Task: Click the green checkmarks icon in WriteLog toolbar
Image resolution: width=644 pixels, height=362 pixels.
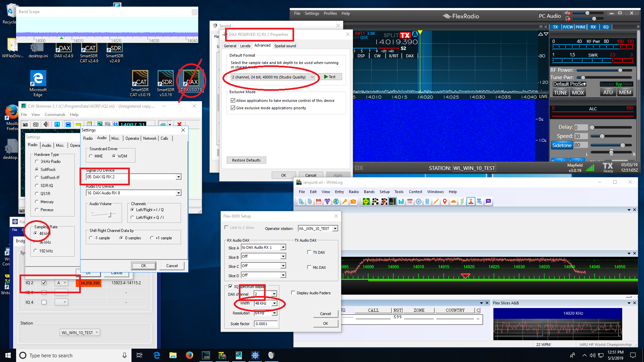Action: point(462,201)
